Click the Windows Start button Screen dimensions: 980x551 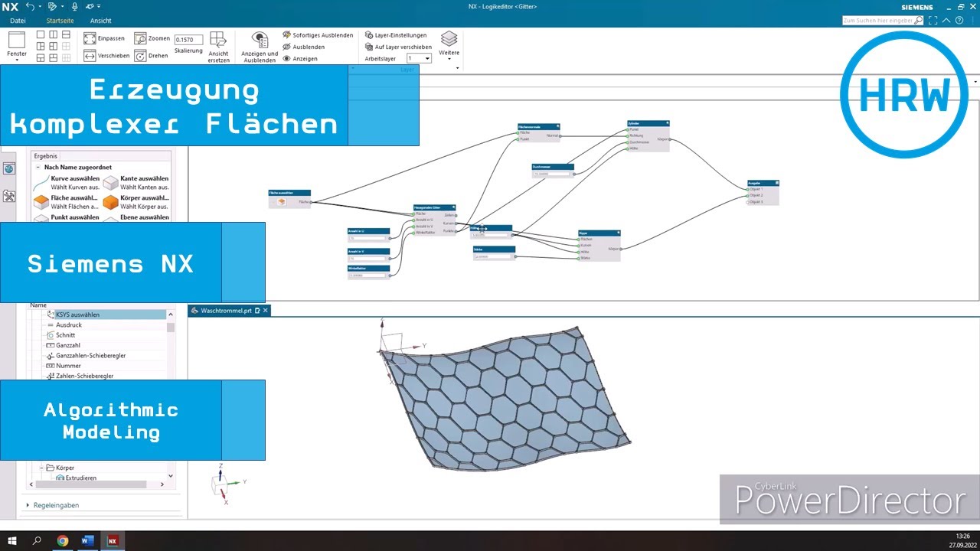(12, 540)
